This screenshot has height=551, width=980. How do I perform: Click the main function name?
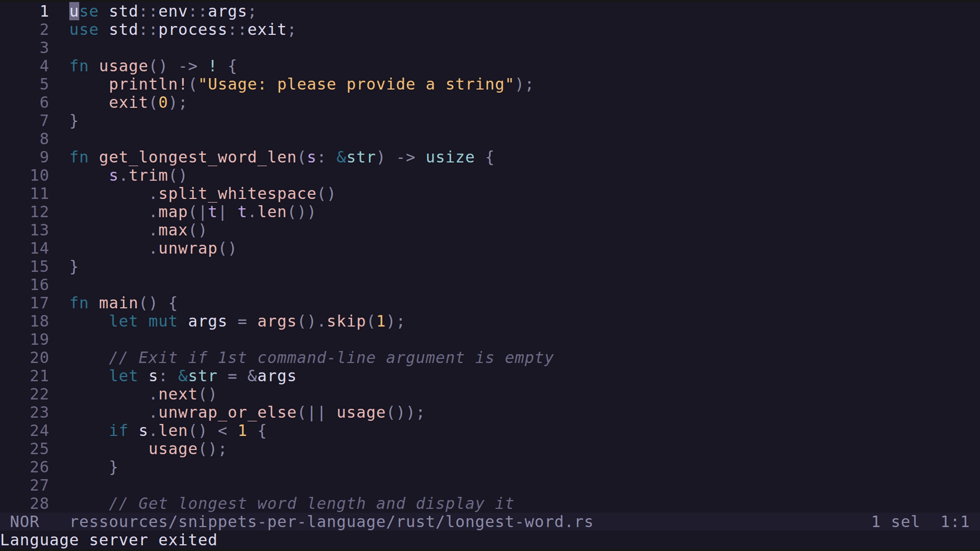[118, 303]
